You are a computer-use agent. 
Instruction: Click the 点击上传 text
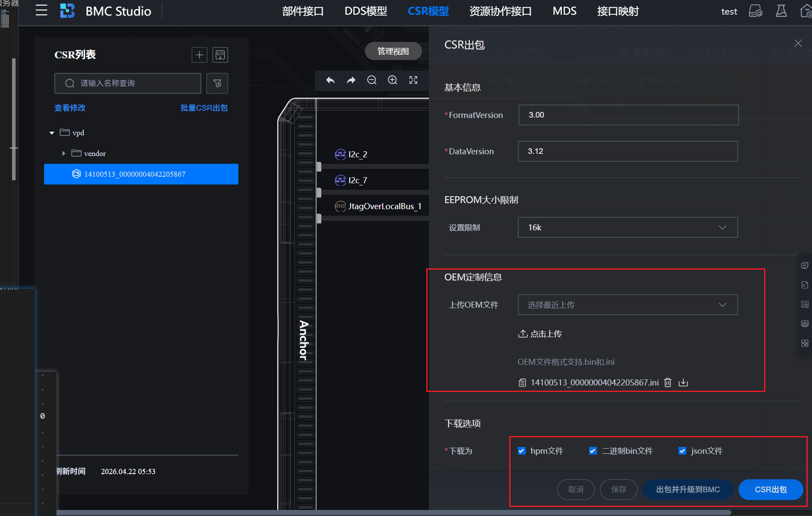(x=546, y=334)
